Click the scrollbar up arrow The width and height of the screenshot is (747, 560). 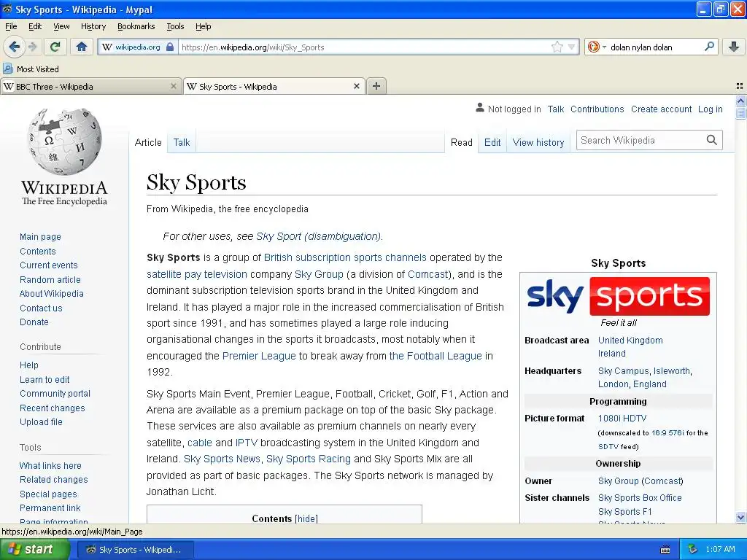pos(740,100)
